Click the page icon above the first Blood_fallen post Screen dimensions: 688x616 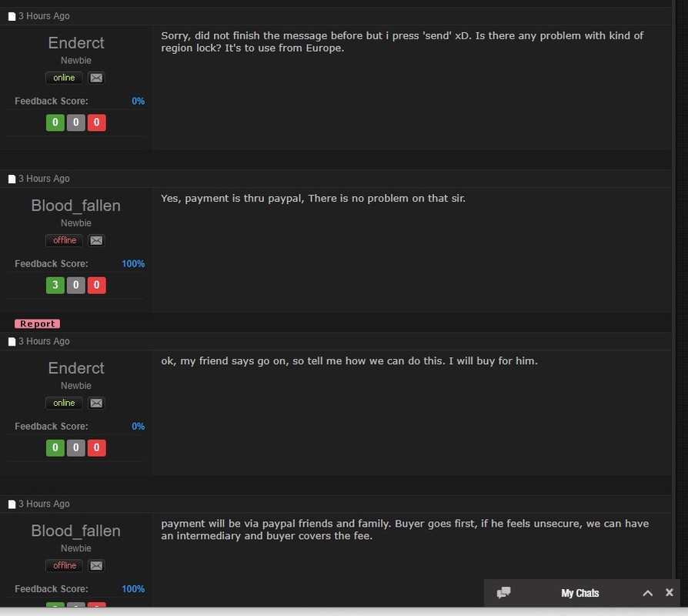click(12, 179)
